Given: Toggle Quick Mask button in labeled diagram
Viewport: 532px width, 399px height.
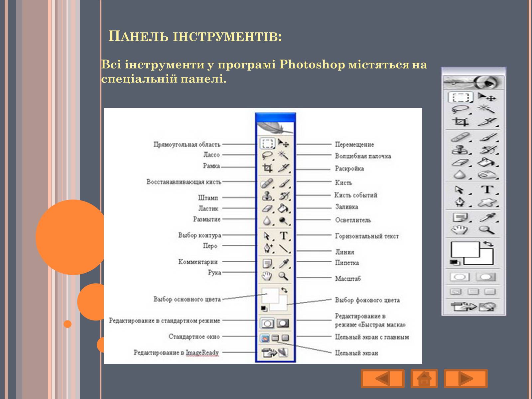Looking at the screenshot, I should (283, 323).
